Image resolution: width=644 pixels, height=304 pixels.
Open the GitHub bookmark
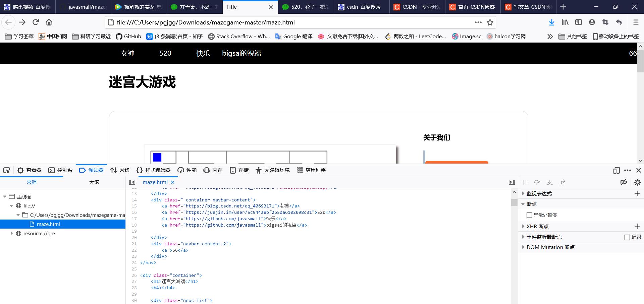click(128, 37)
